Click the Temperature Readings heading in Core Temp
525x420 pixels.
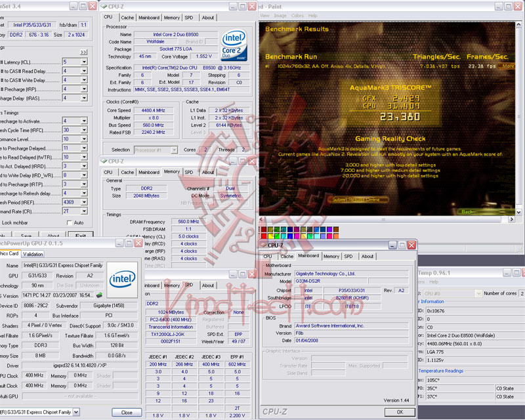441,371
